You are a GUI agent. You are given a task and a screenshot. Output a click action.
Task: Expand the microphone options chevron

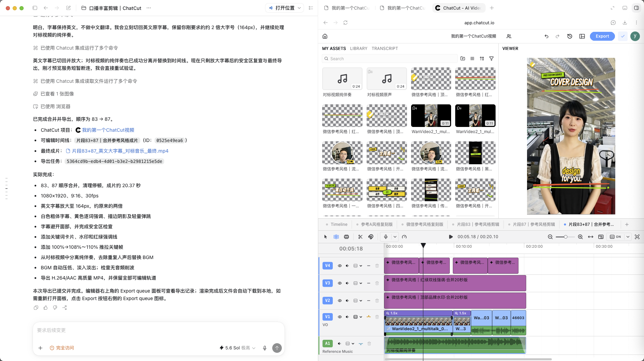[x=395, y=237]
